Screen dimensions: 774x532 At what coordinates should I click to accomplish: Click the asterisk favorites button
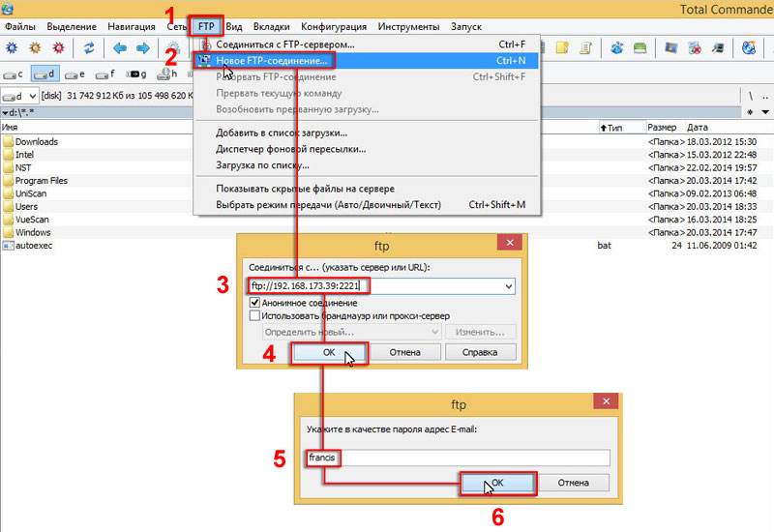pos(751,112)
